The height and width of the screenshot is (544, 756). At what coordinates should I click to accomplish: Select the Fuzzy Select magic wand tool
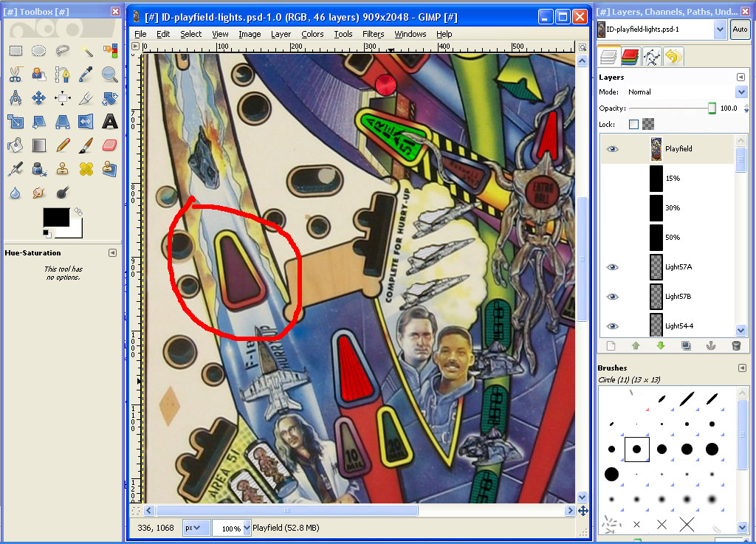86,51
